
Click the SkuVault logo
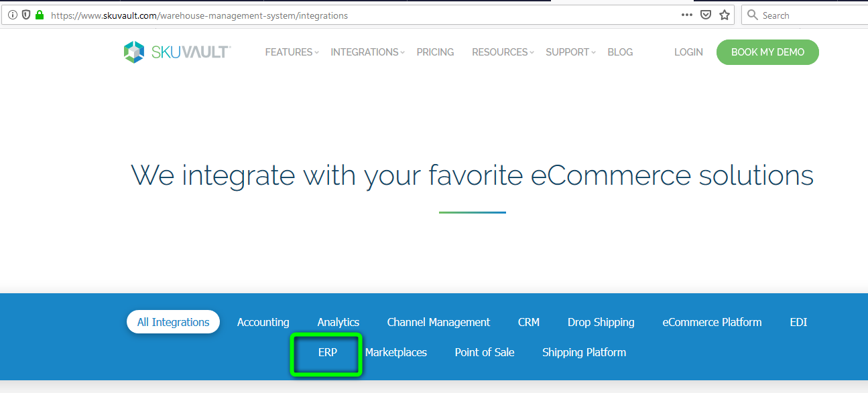coord(178,52)
